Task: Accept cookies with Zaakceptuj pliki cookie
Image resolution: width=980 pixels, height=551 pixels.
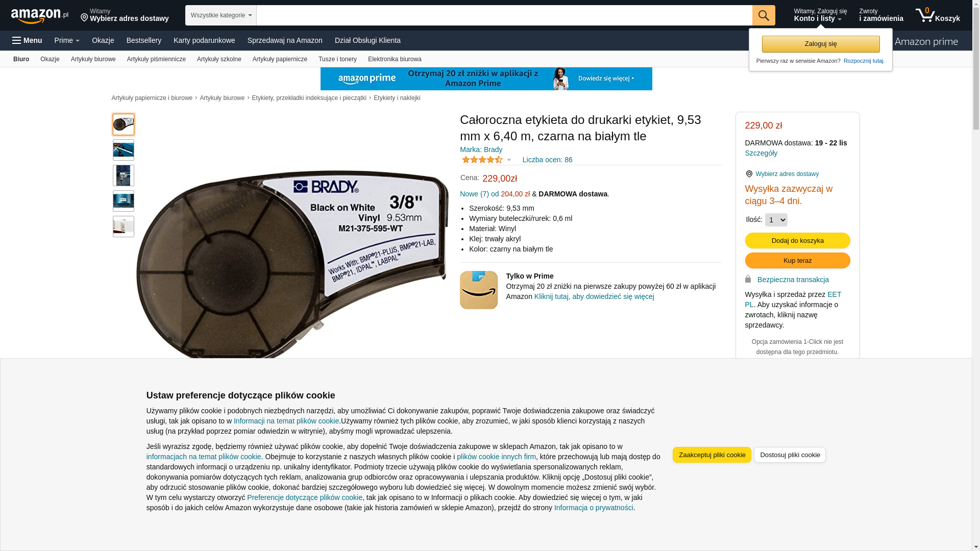Action: pos(712,455)
